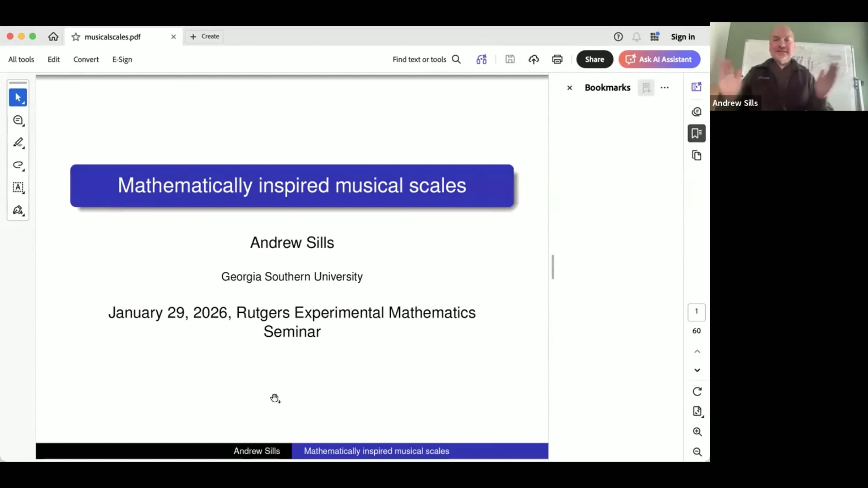Click 'Georgia Southern University' text

pos(292,277)
